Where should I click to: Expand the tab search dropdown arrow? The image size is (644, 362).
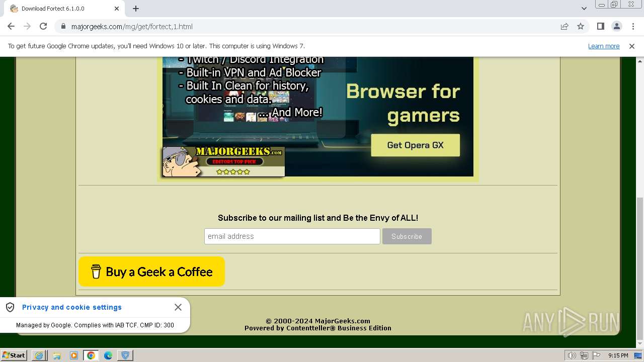pos(584,9)
